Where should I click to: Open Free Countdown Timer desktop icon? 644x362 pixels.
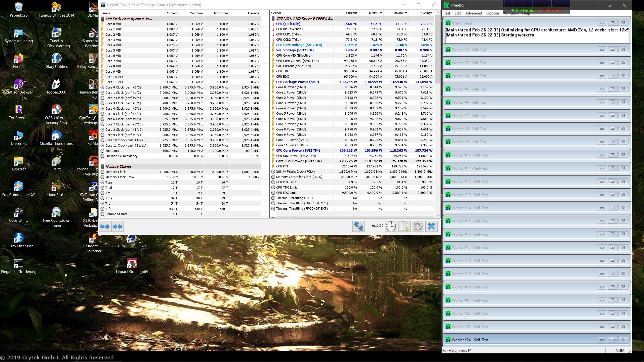56,217
